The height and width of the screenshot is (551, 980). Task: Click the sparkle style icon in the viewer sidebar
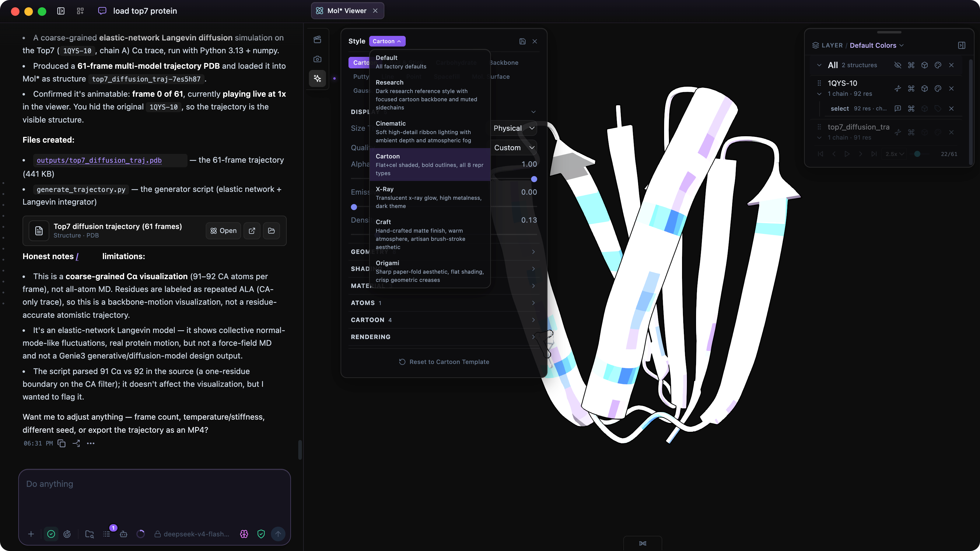pos(317,78)
